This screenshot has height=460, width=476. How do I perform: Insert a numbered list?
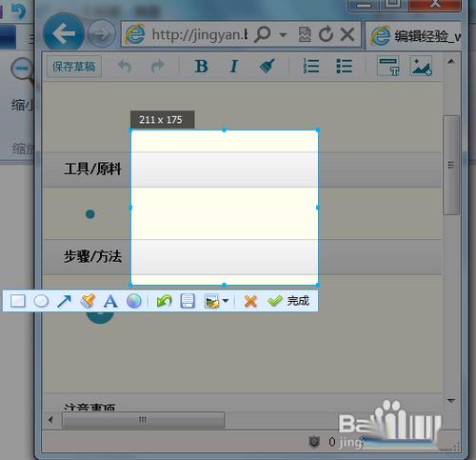click(x=311, y=66)
